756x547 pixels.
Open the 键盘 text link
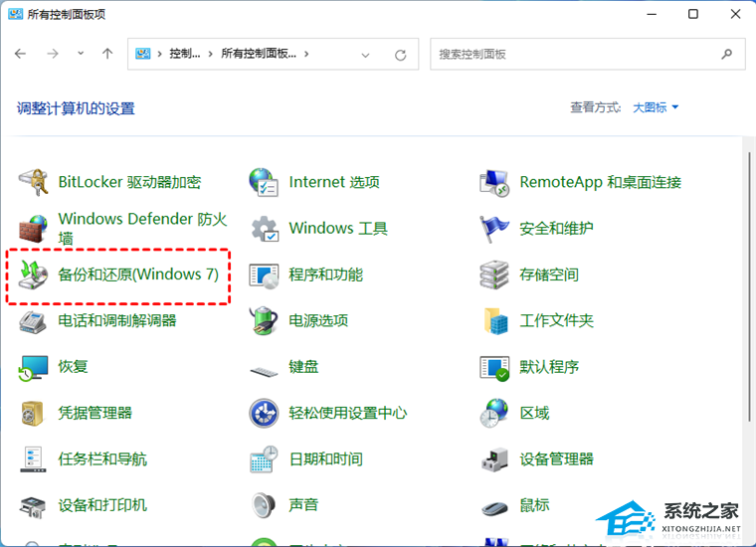click(303, 367)
